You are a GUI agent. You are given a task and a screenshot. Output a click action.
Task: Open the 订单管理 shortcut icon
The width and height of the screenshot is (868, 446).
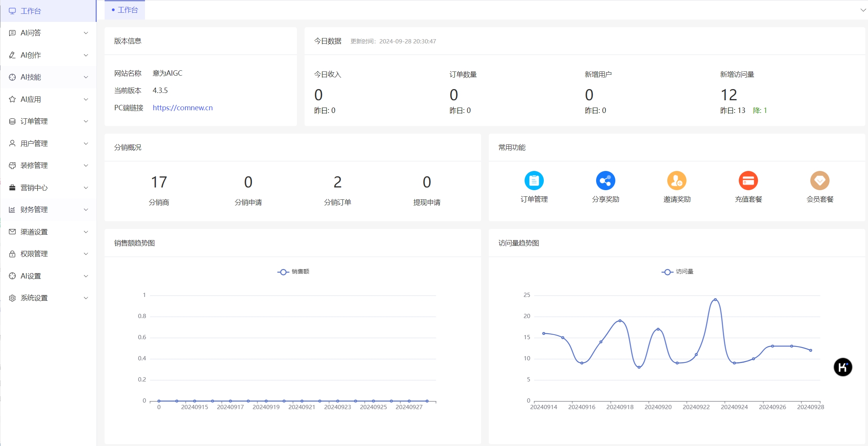point(534,181)
